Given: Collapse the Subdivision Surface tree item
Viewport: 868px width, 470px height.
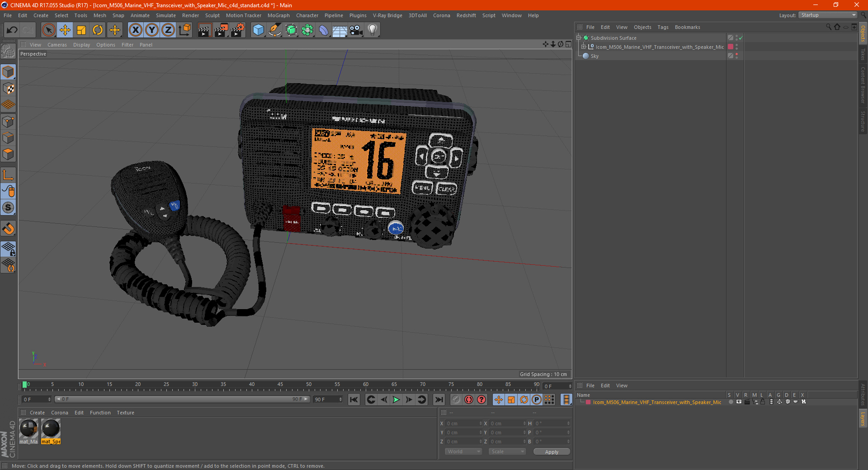Looking at the screenshot, I should tap(579, 38).
